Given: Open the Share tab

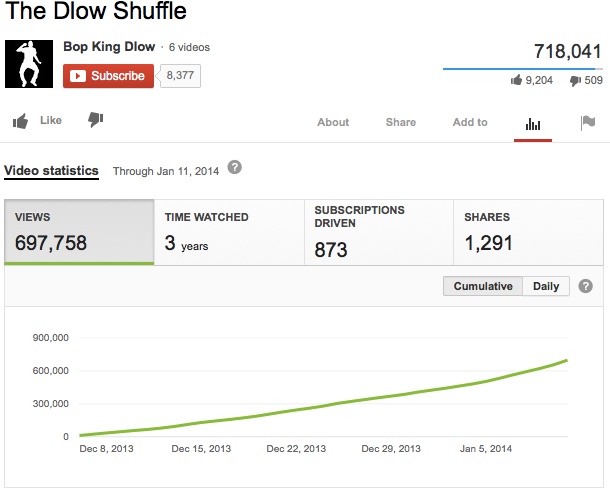Looking at the screenshot, I should coord(401,122).
